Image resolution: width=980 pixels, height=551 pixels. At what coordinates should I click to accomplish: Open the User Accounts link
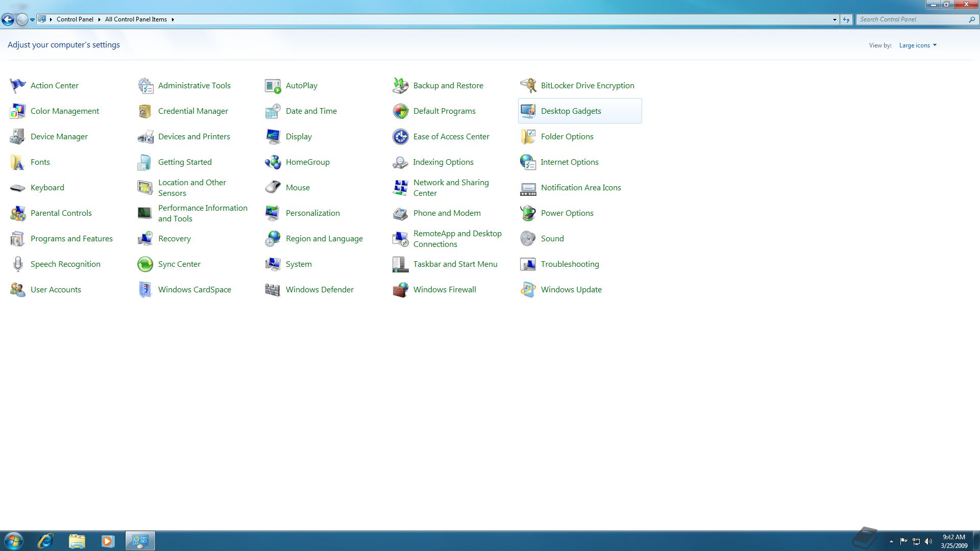pyautogui.click(x=56, y=290)
